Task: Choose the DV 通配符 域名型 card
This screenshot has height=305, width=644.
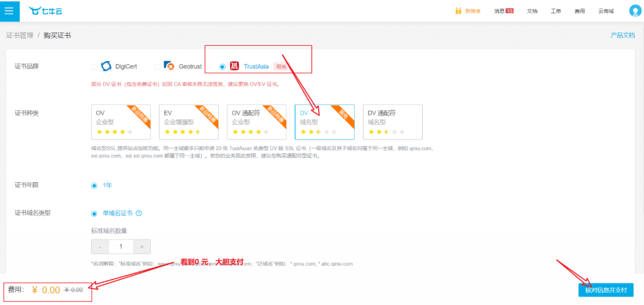Action: click(392, 122)
